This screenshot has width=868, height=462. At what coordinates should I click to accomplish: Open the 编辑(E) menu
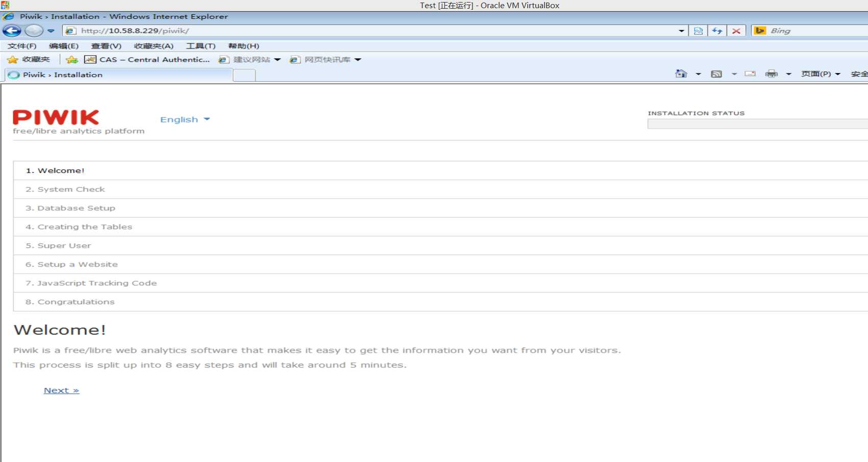pyautogui.click(x=64, y=46)
